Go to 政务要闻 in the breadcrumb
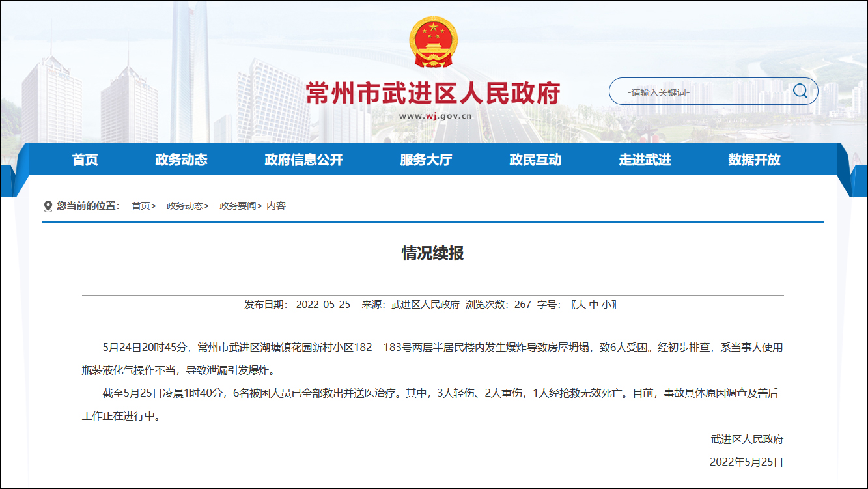Viewport: 868px width, 489px height. (238, 206)
